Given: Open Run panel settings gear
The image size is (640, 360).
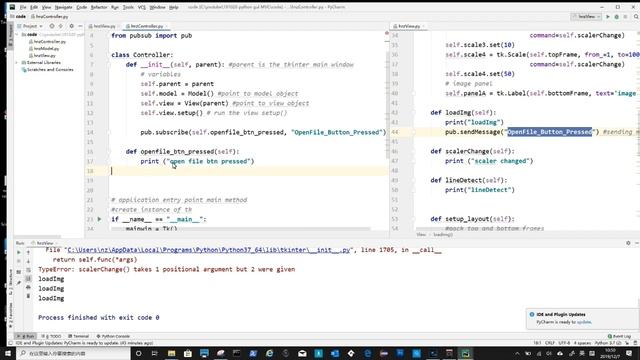Looking at the screenshot, I should click(628, 243).
